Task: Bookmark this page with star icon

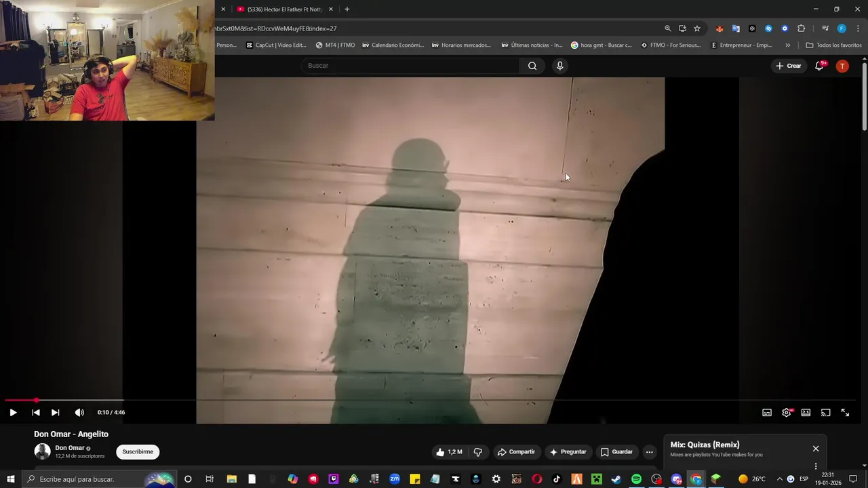Action: click(x=697, y=28)
